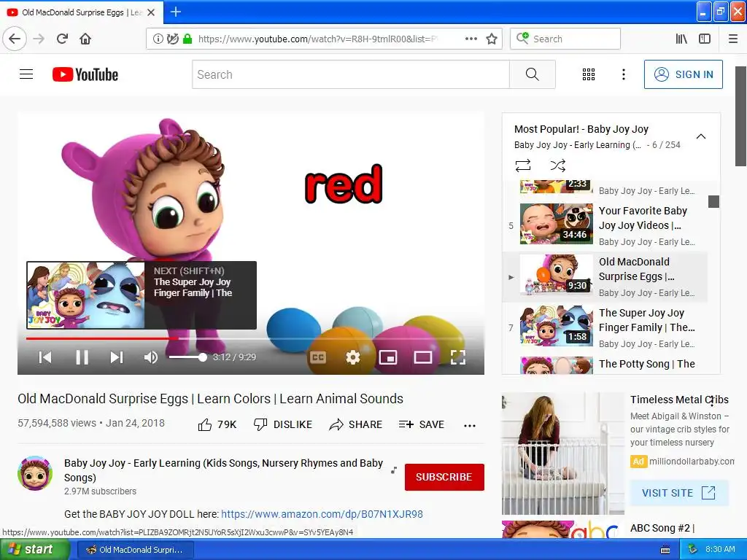This screenshot has width=747, height=560.
Task: Click the SHARE button
Action: tap(355, 424)
